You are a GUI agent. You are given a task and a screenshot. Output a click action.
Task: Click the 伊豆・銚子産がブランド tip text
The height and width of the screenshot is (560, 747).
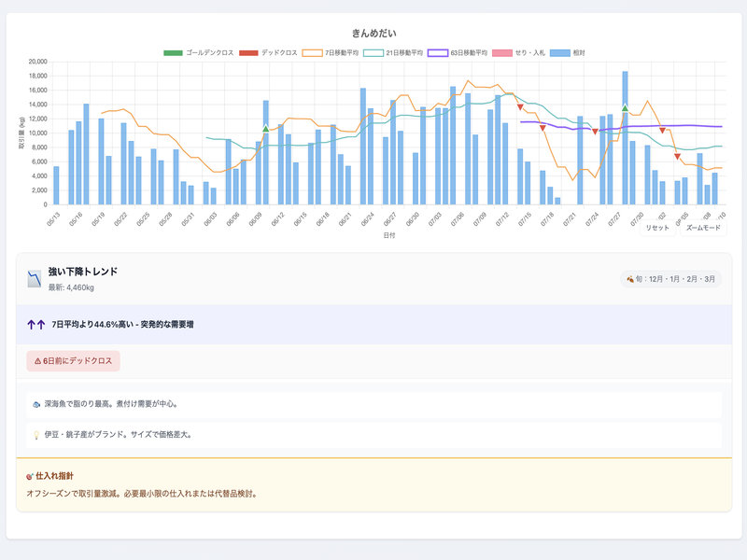point(119,435)
